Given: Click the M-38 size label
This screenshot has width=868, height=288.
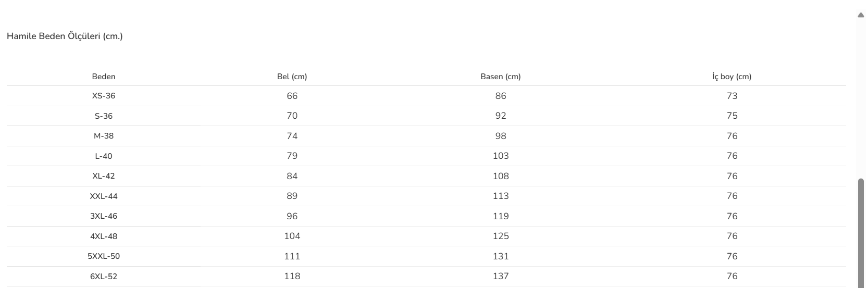Looking at the screenshot, I should pos(104,136).
